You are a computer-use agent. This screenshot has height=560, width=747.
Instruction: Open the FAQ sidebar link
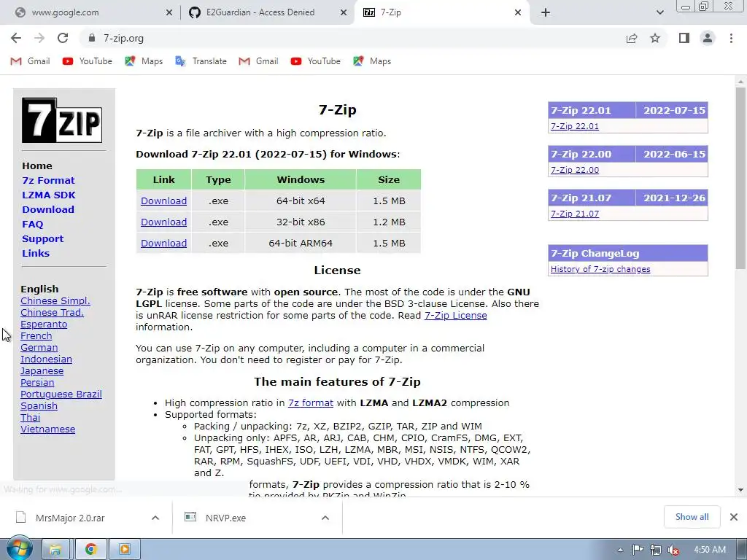[x=32, y=225]
